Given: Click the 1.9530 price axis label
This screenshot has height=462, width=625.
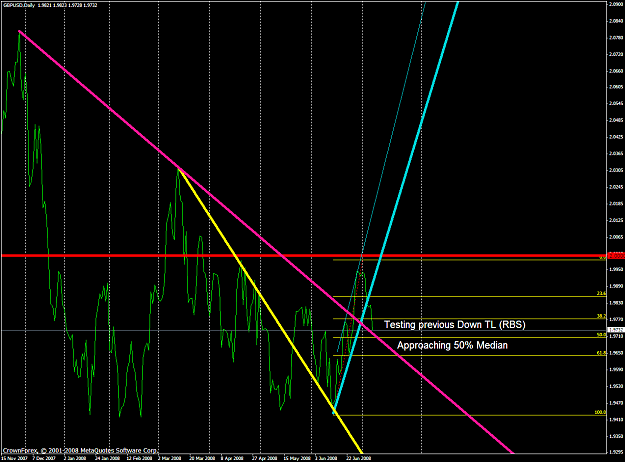Looking at the screenshot, I should point(617,386).
